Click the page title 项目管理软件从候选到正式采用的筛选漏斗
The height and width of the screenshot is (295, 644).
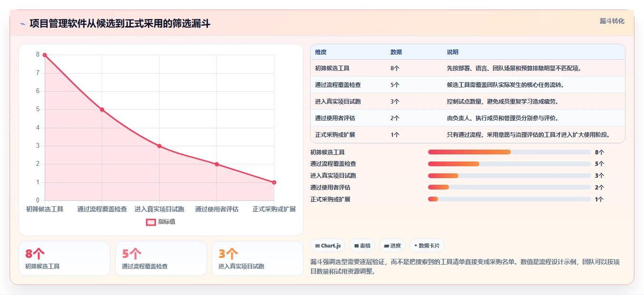pos(120,24)
